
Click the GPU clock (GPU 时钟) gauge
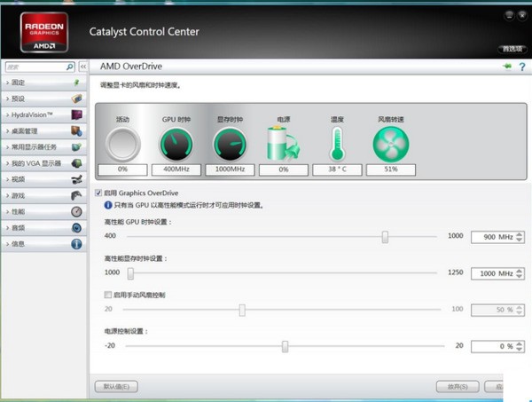[x=176, y=144]
